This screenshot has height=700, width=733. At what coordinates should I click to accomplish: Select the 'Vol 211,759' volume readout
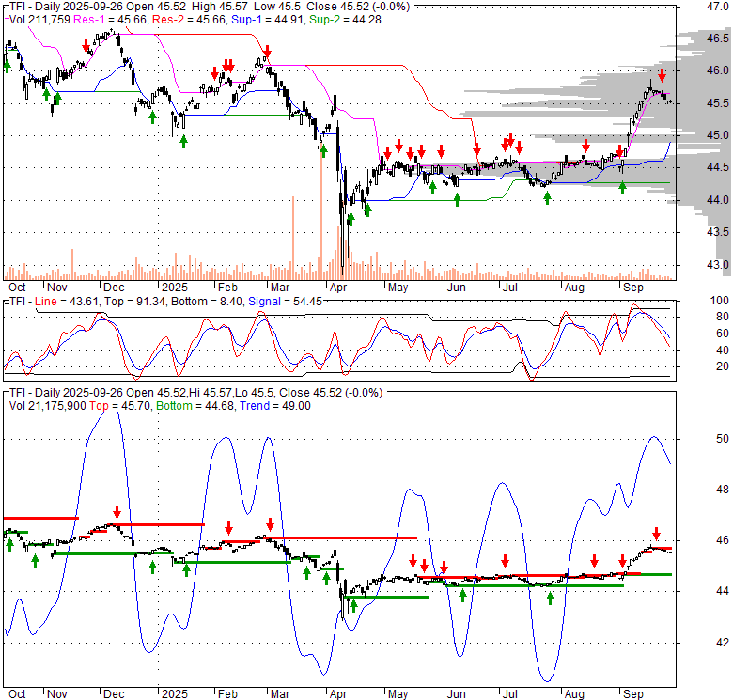[x=39, y=20]
